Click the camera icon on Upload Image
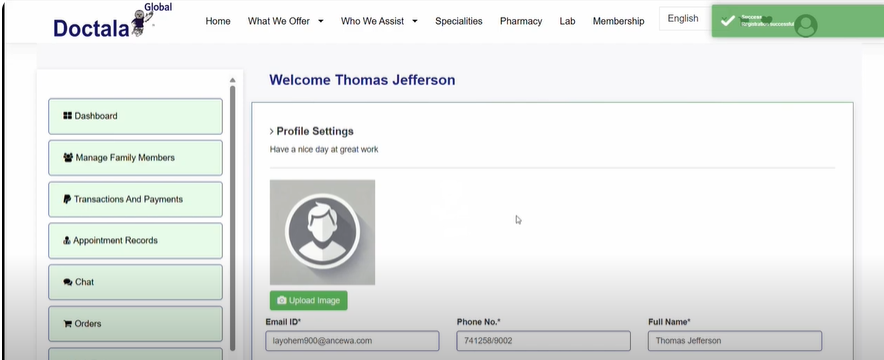The image size is (884, 360). tap(282, 300)
